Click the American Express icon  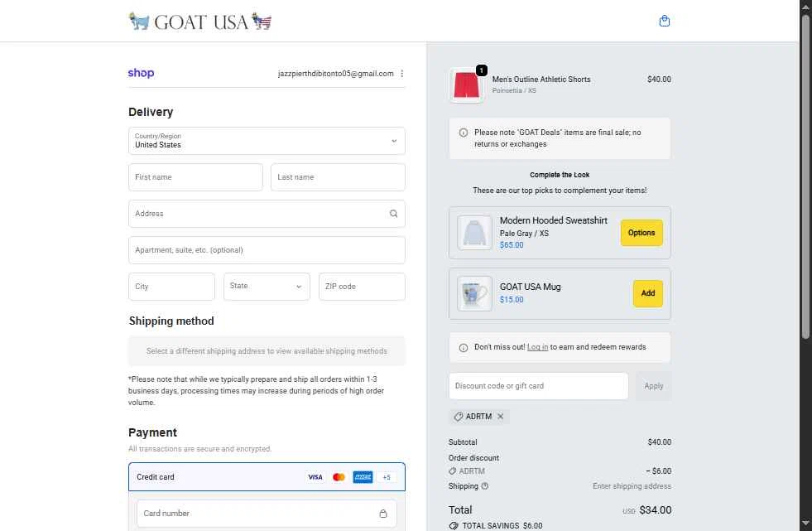[363, 477]
